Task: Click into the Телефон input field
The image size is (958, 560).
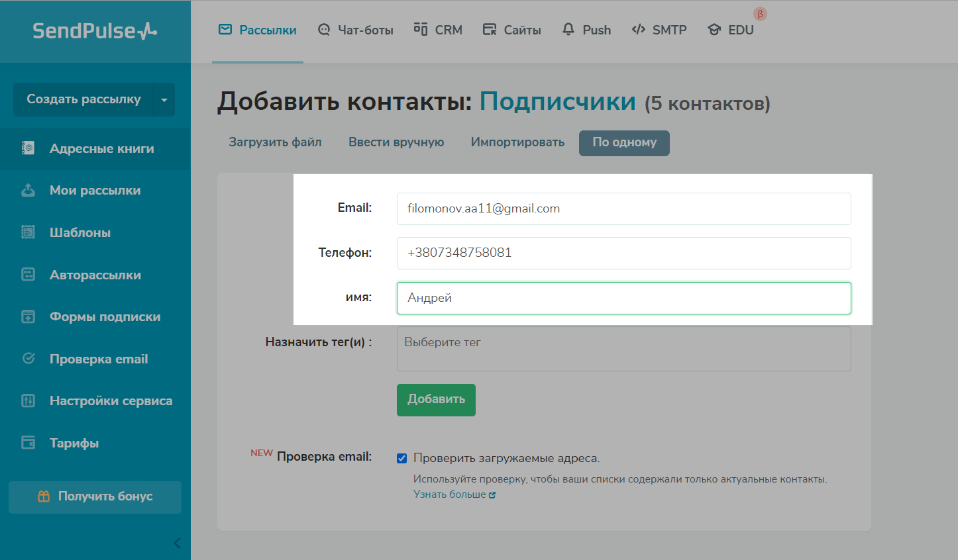Action: coord(623,253)
